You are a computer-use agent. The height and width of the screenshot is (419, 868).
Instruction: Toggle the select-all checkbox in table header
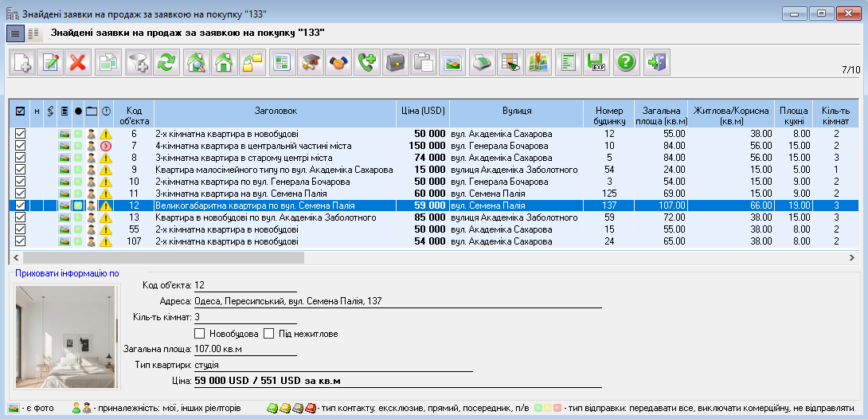(21, 112)
